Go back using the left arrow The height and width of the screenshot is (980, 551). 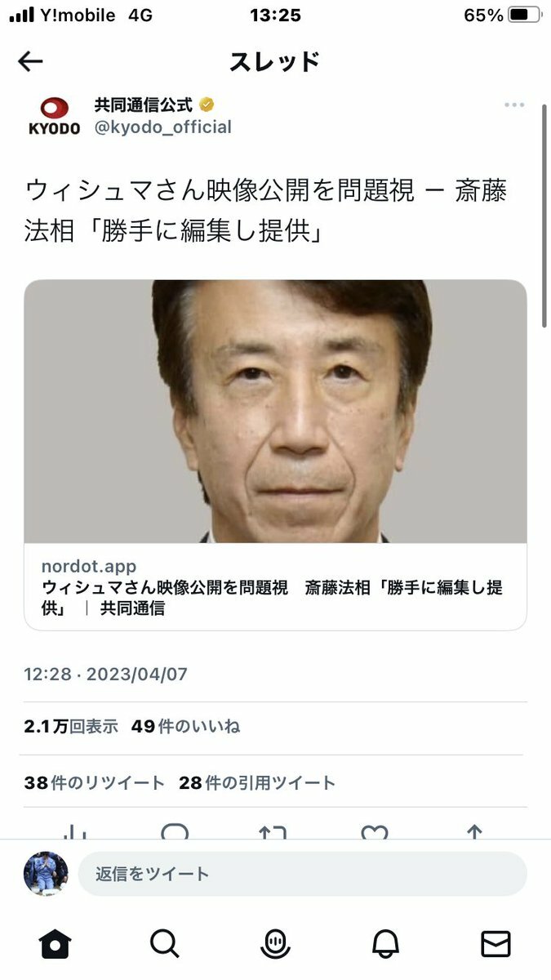pos(31,62)
